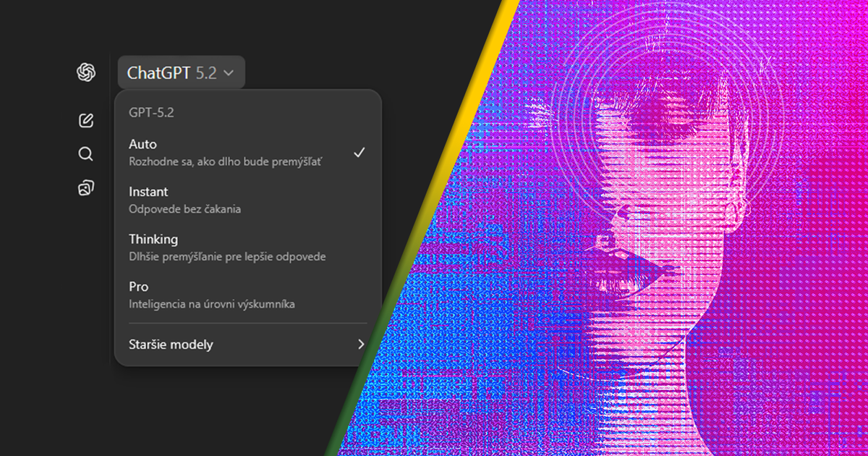The height and width of the screenshot is (456, 868).
Task: Click the text "Odpovede bez čakania"
Action: (184, 209)
